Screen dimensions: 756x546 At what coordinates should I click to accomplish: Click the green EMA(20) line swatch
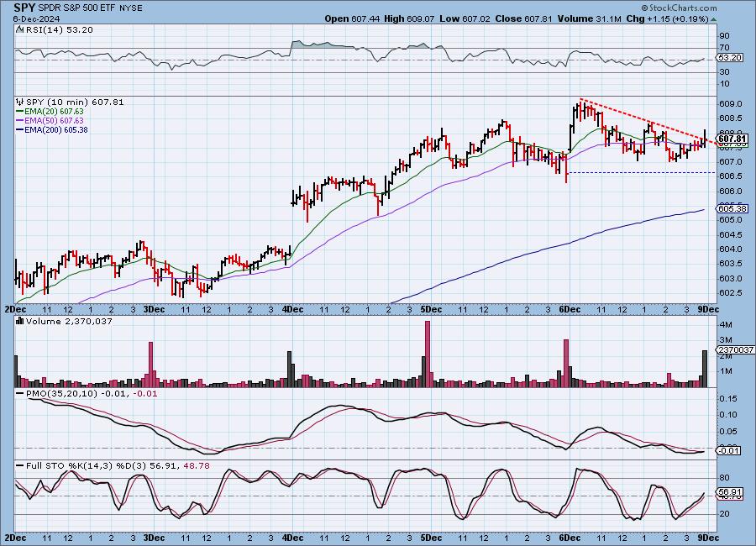coord(20,112)
